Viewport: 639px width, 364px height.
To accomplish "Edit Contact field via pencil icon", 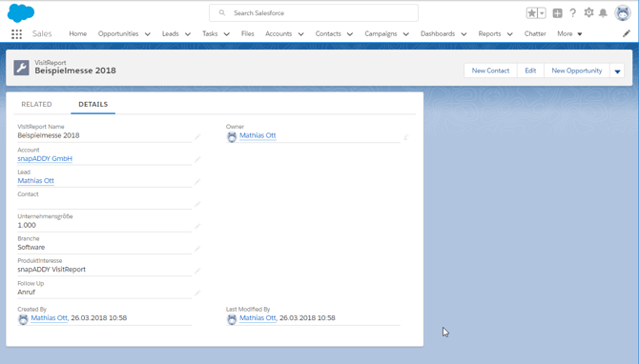I will coord(197,204).
